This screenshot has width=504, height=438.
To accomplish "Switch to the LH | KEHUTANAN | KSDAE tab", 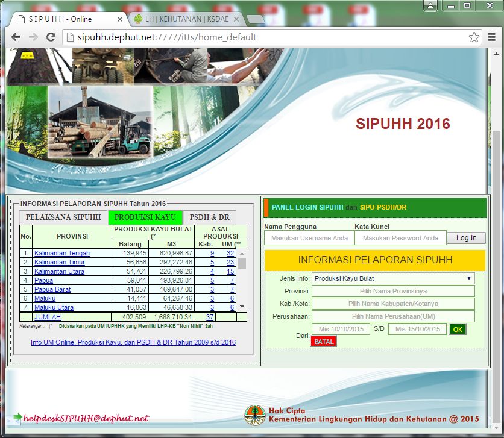I will coord(186,19).
